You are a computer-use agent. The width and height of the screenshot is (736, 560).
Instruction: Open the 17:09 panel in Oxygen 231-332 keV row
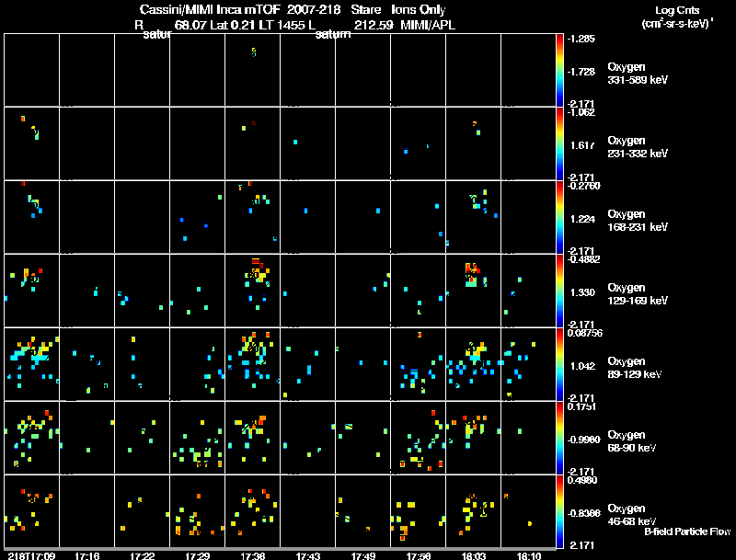coord(31,143)
